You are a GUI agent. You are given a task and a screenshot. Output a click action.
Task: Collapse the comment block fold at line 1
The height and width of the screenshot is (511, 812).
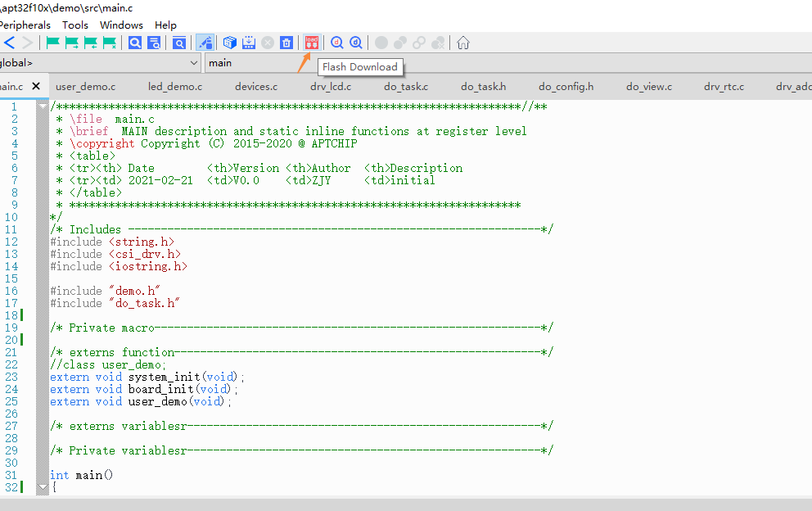(43, 106)
